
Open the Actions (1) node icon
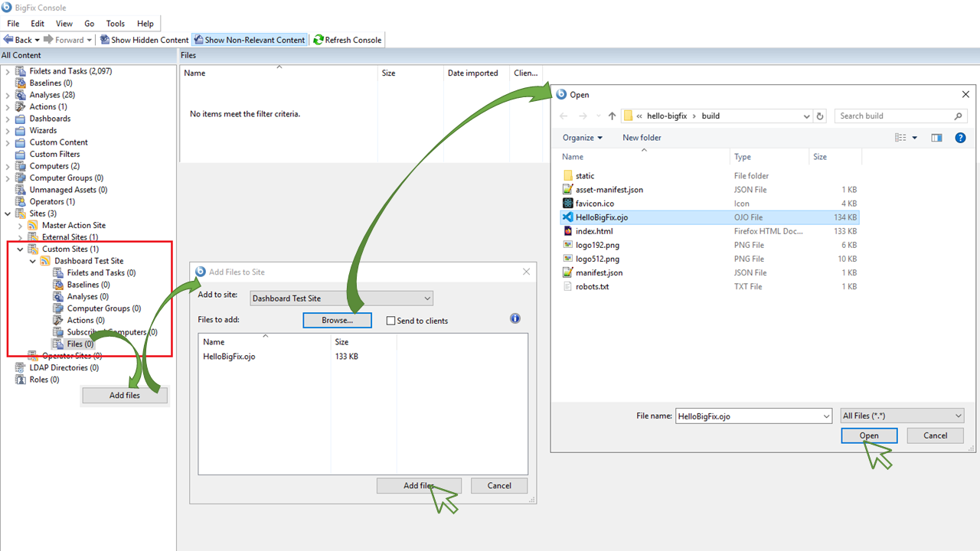(21, 106)
